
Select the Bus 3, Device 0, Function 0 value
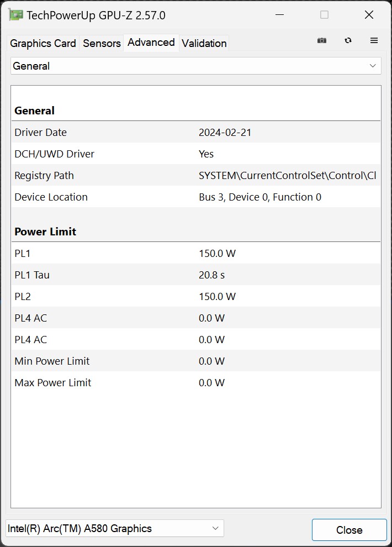click(x=260, y=197)
